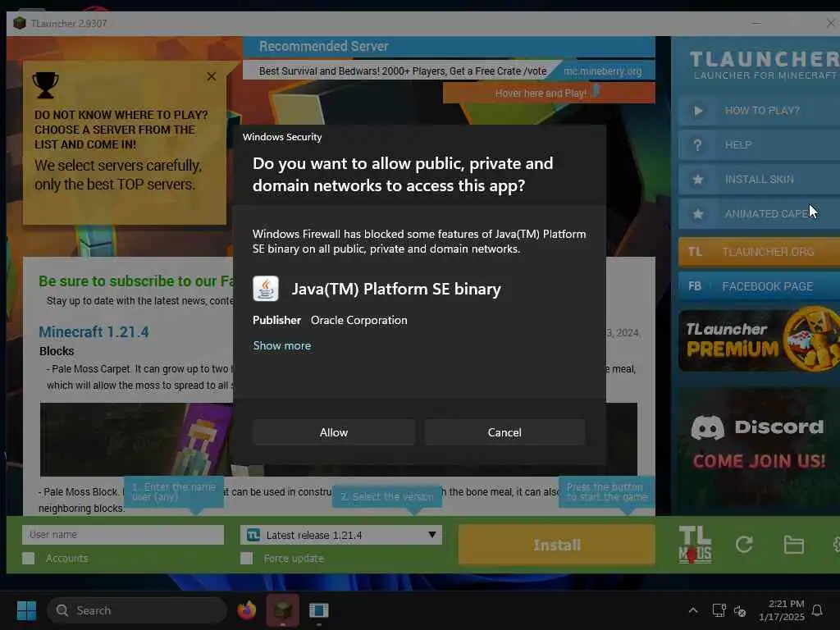Click the TL icon beside TLauncher.org
The image size is (840, 630).
point(696,252)
